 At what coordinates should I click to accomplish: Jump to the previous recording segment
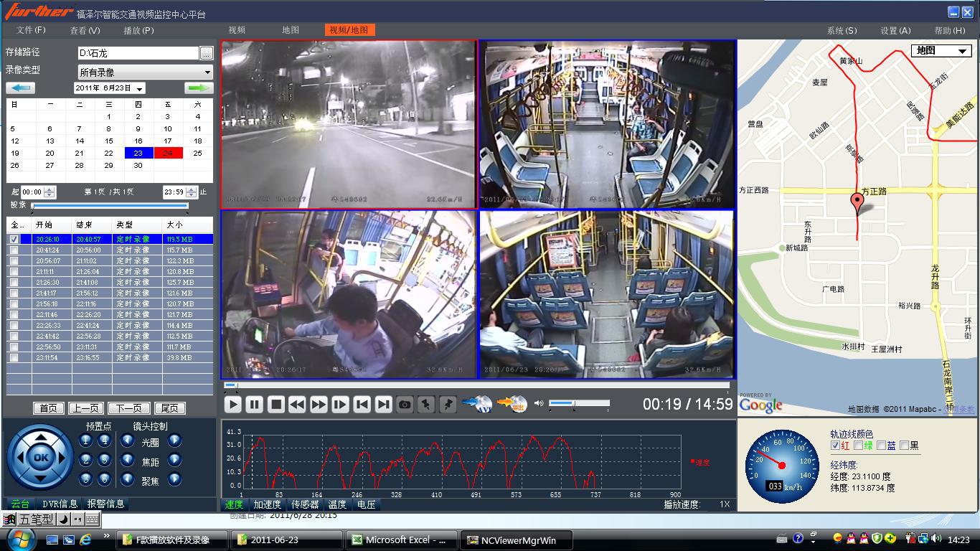[362, 405]
